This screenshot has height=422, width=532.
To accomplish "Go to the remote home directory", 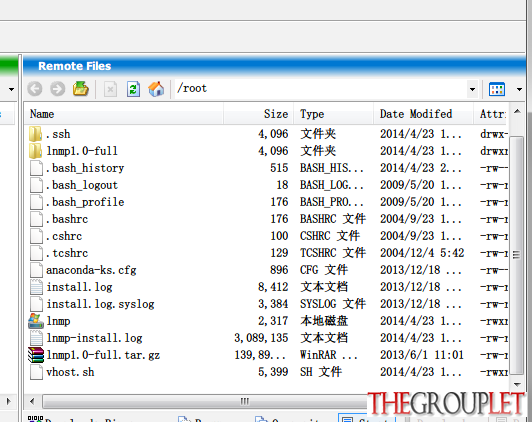I will pyautogui.click(x=156, y=89).
